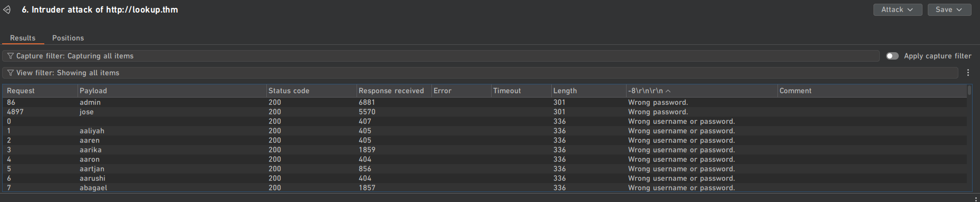
Task: Sort by the Error column header
Action: pos(461,91)
